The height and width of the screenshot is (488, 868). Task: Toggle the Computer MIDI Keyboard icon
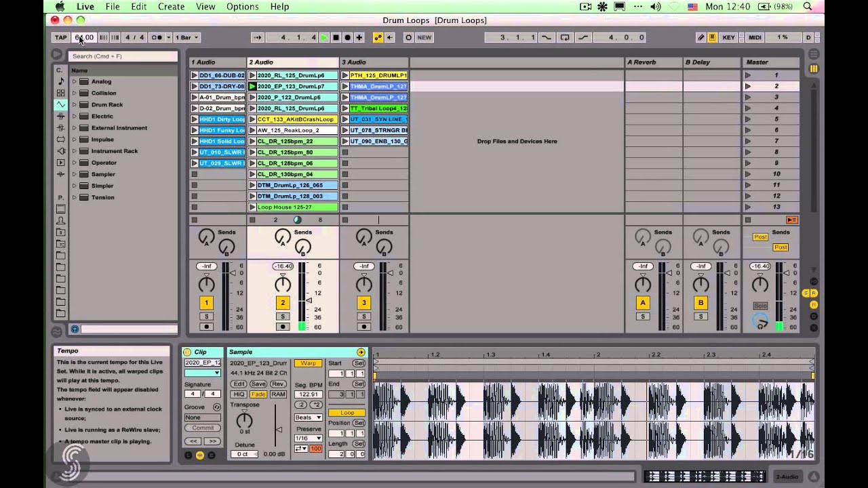[712, 37]
